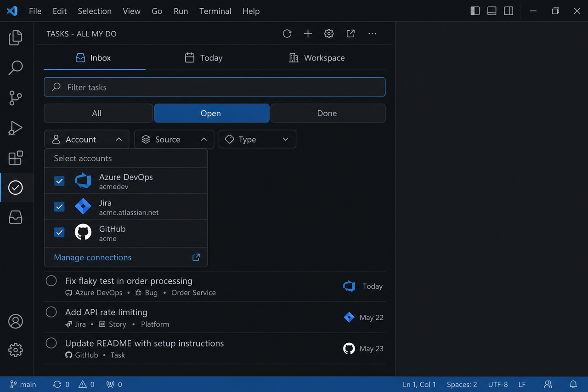Screen dimensions: 588x392
Task: Switch to the Today tab
Action: 204,58
